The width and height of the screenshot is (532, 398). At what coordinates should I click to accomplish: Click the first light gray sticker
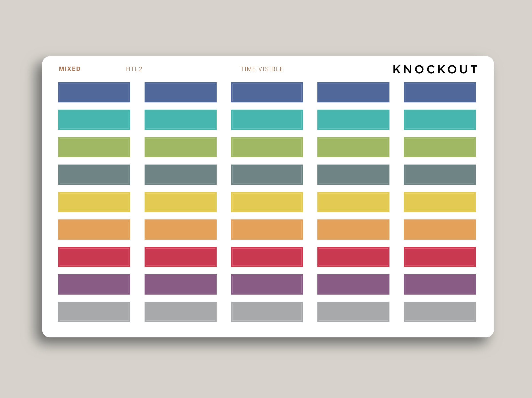(x=94, y=312)
